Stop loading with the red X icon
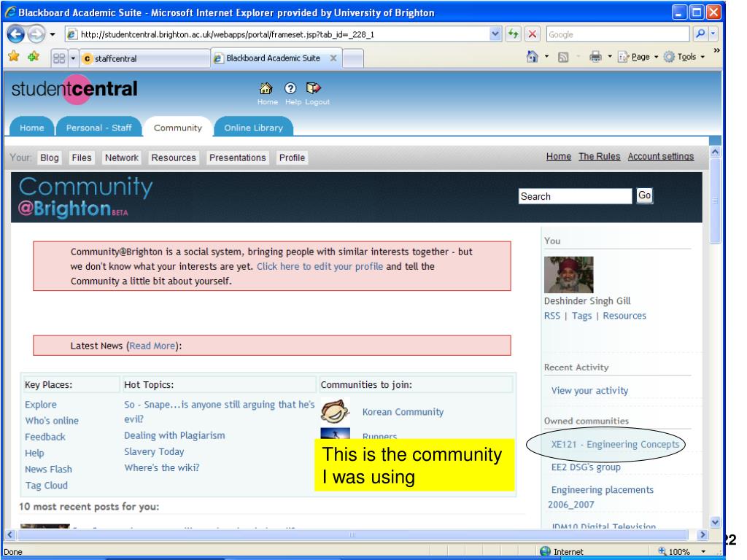This screenshot has width=747, height=560. [532, 34]
